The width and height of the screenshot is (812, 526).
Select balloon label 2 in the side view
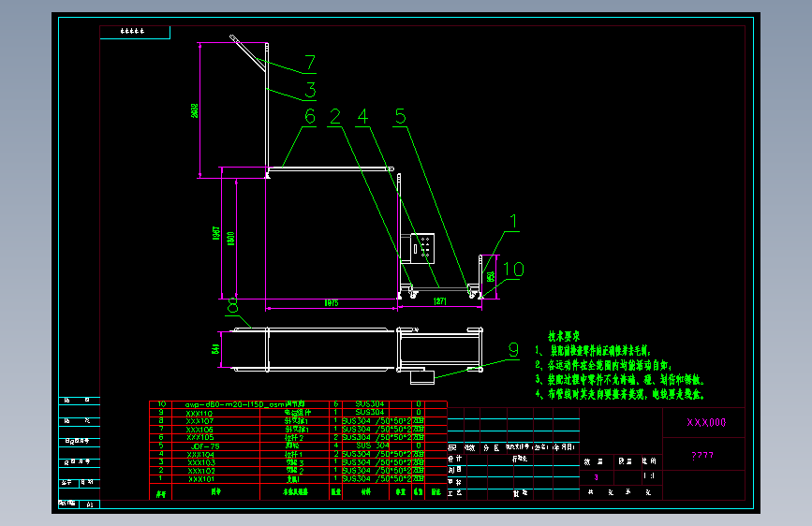click(335, 116)
